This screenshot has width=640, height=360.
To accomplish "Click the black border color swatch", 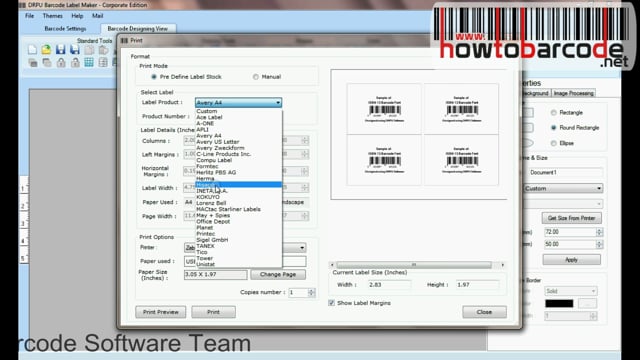I will click(559, 303).
